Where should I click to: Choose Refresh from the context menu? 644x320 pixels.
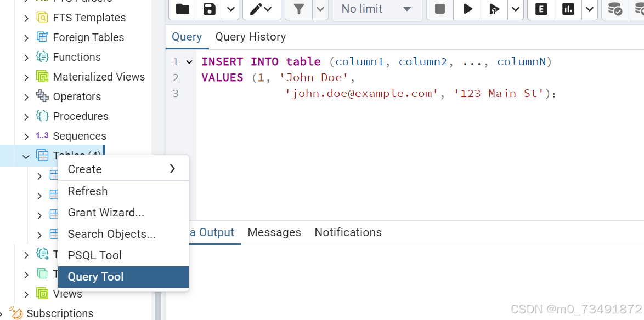tap(123, 191)
